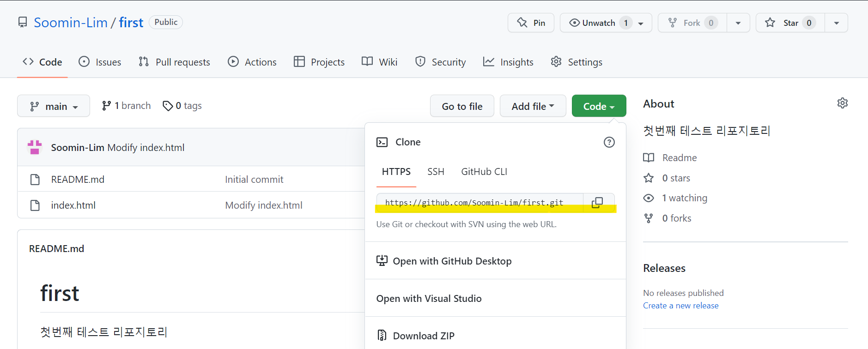
Task: Select the HTTPS clone URL field
Action: 480,203
